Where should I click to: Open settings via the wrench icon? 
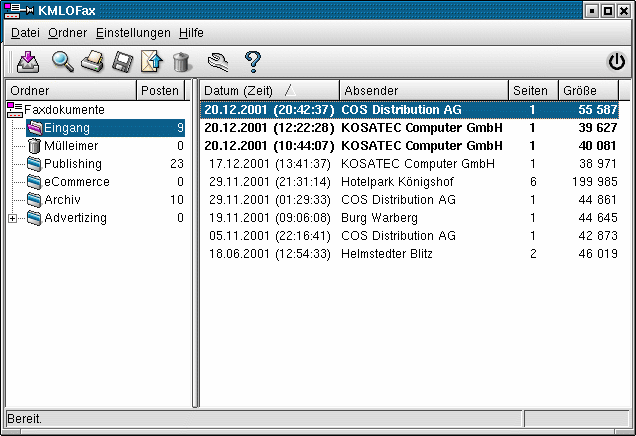[218, 62]
